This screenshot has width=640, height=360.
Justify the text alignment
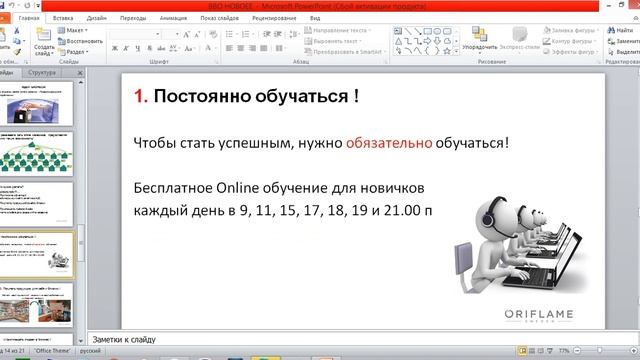[x=264, y=48]
